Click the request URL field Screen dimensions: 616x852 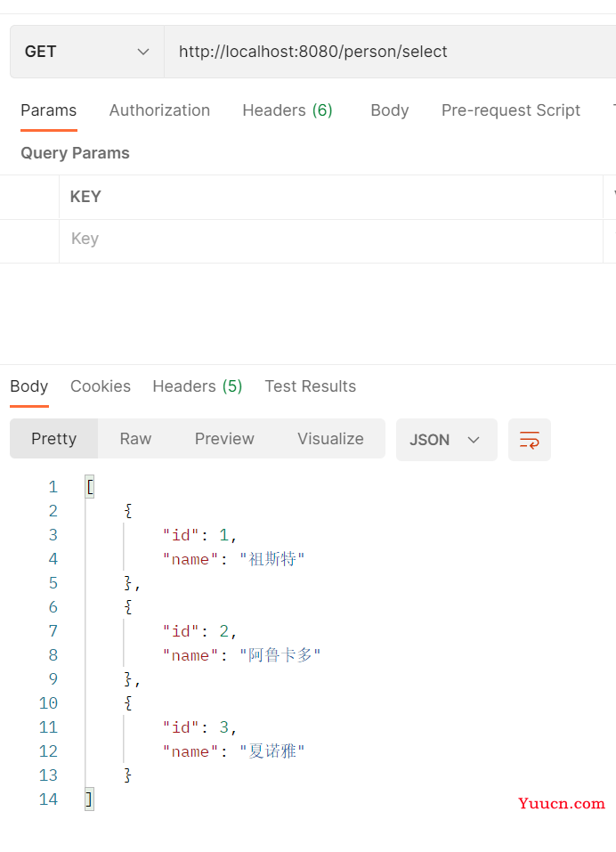[390, 52]
